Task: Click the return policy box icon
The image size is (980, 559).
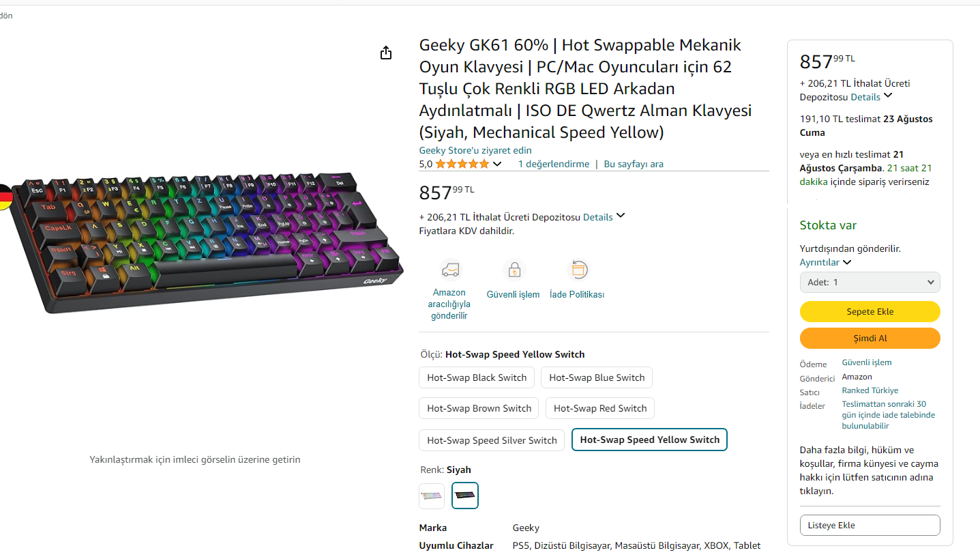Action: click(578, 270)
